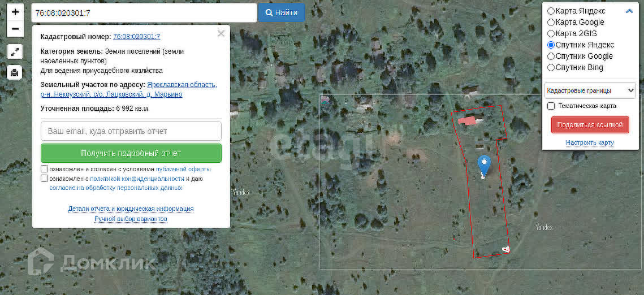This screenshot has height=295, width=644.
Task: Click Получить подробный отчет button
Action: 131,153
